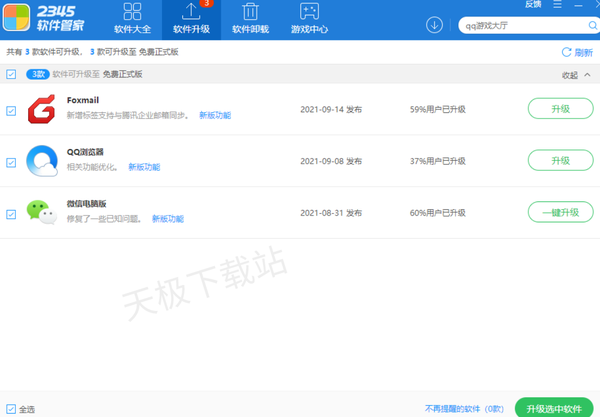Open the 软件大全 software library icon
The height and width of the screenshot is (417, 600).
click(x=131, y=14)
